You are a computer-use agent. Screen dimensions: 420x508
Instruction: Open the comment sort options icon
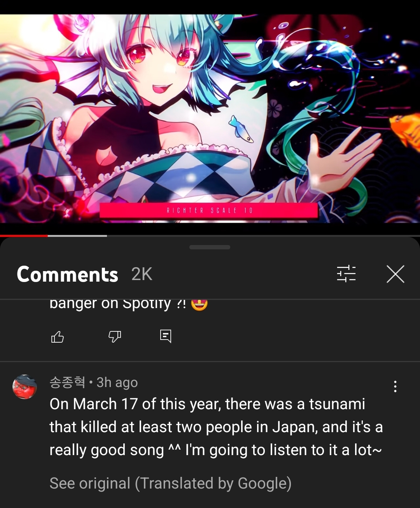click(x=346, y=273)
